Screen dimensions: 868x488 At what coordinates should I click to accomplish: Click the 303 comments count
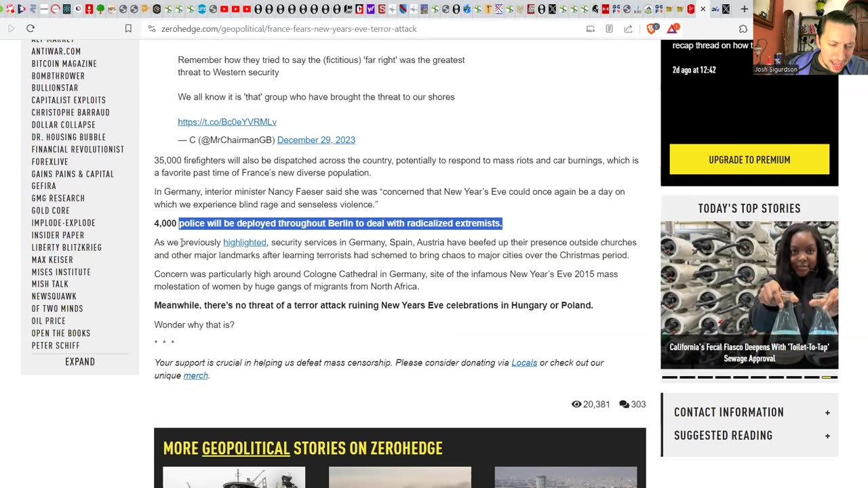click(639, 404)
